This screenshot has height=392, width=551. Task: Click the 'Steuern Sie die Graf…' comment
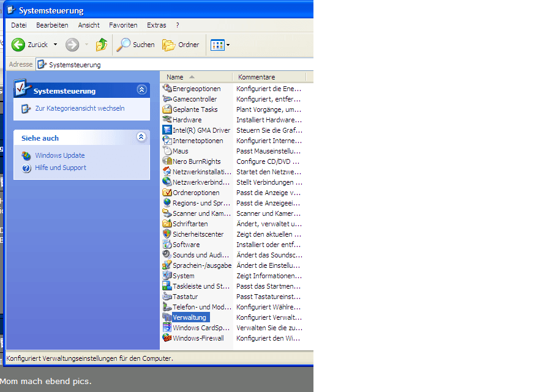coord(269,130)
